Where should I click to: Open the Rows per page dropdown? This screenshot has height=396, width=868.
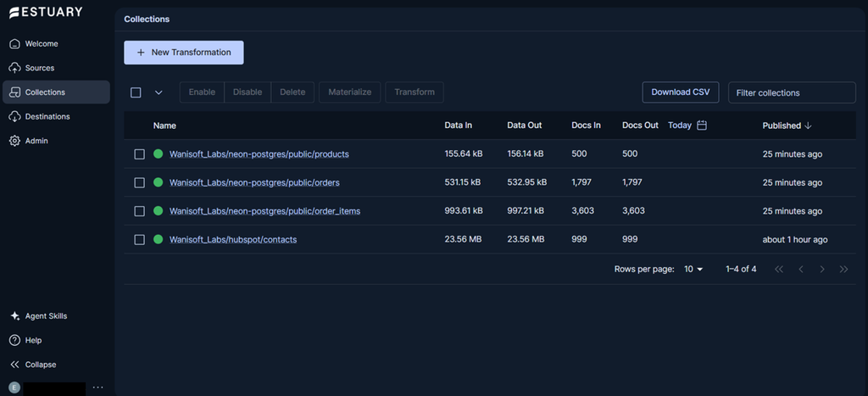click(693, 269)
